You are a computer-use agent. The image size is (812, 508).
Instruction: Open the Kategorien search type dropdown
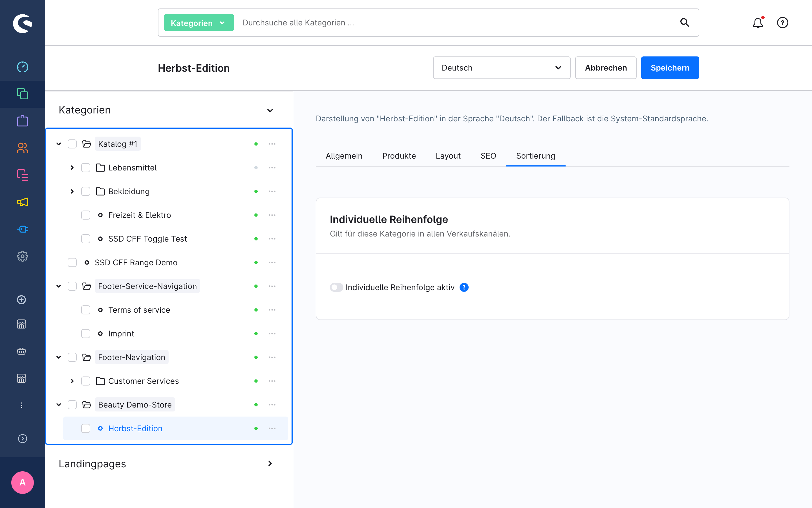point(199,23)
